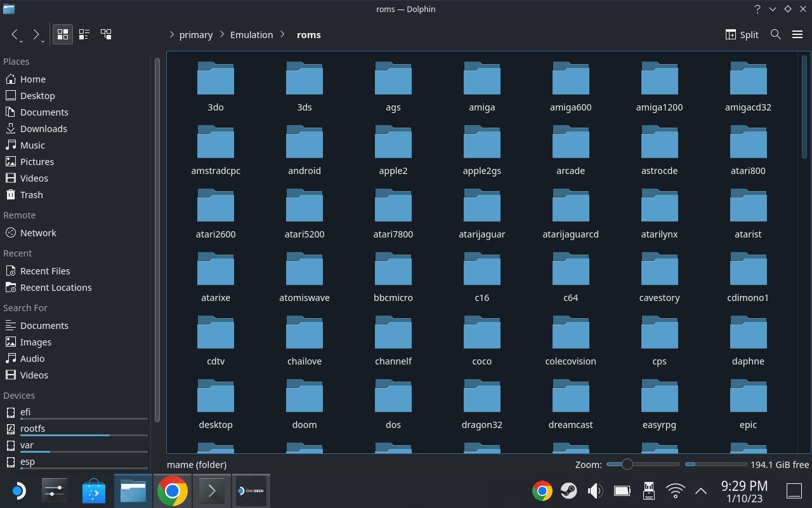Select the bbcmicro folder
812x508 pixels.
tap(393, 277)
